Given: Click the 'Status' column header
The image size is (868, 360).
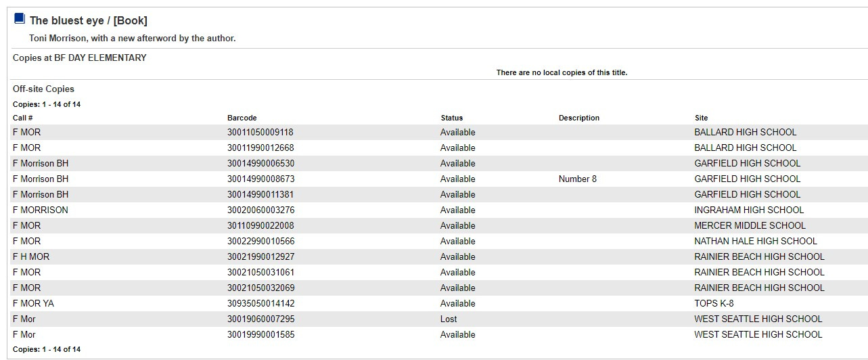Looking at the screenshot, I should pos(452,118).
